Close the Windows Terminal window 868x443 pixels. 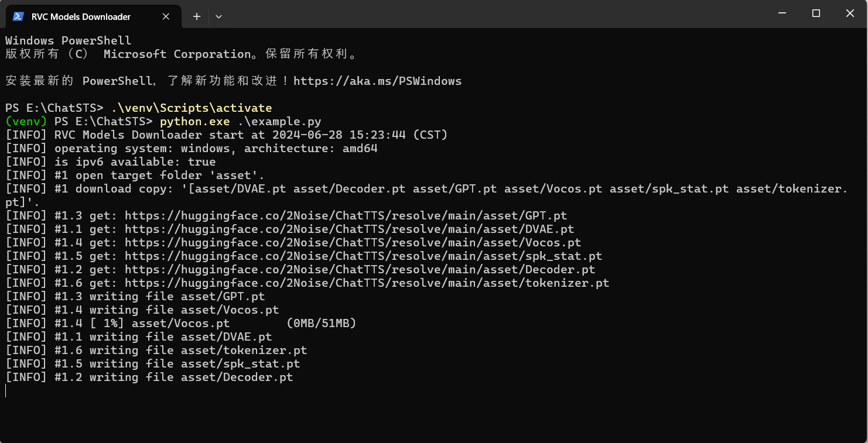[x=850, y=13]
